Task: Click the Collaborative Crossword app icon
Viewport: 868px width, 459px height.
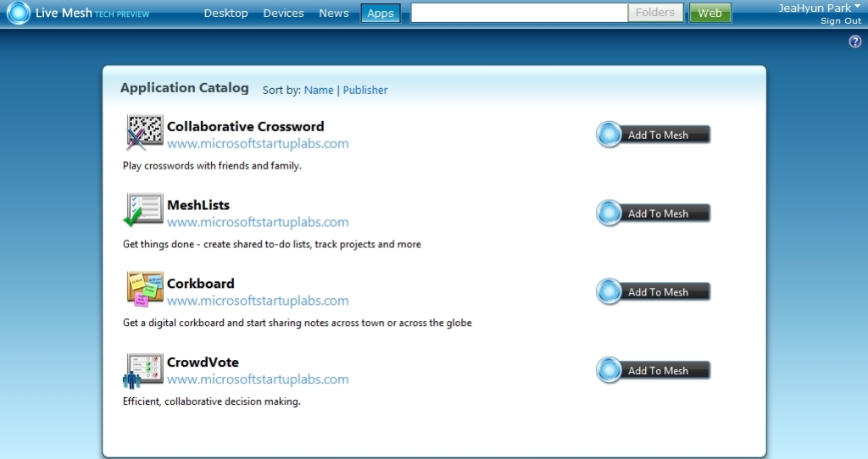Action: 144,133
